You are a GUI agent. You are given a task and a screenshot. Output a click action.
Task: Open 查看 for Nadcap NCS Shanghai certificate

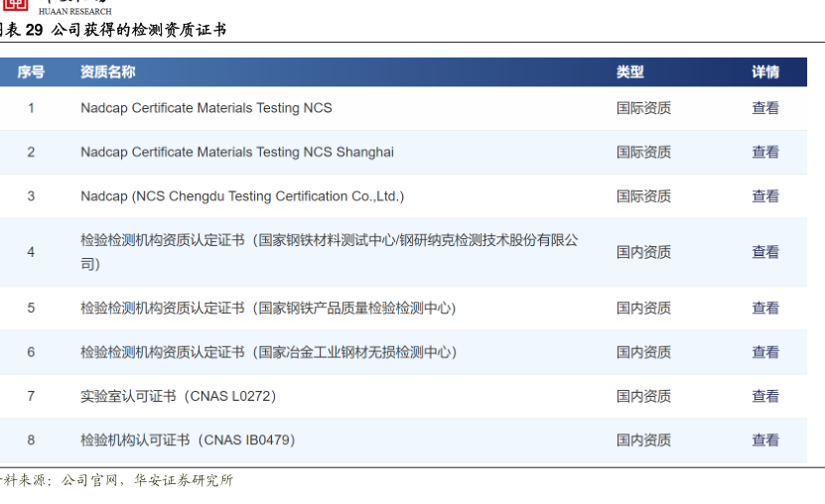764,152
